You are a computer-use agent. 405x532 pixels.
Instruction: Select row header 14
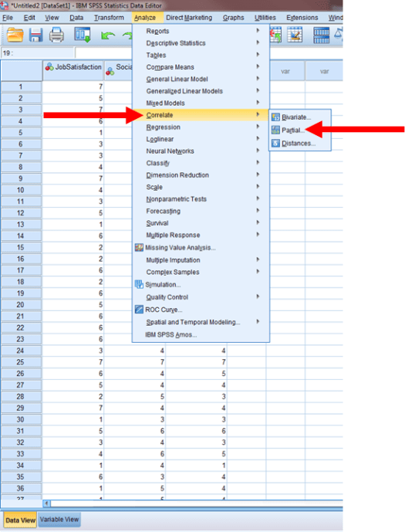pyautogui.click(x=21, y=236)
